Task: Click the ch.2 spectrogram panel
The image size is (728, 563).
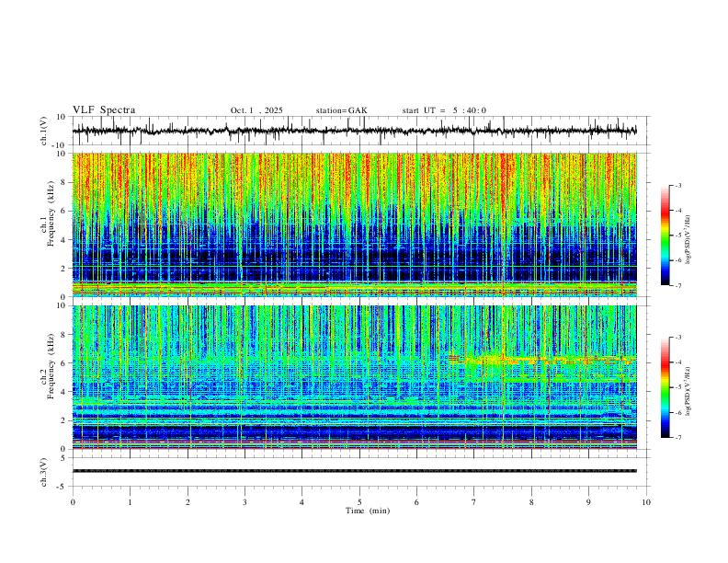Action: click(x=355, y=377)
